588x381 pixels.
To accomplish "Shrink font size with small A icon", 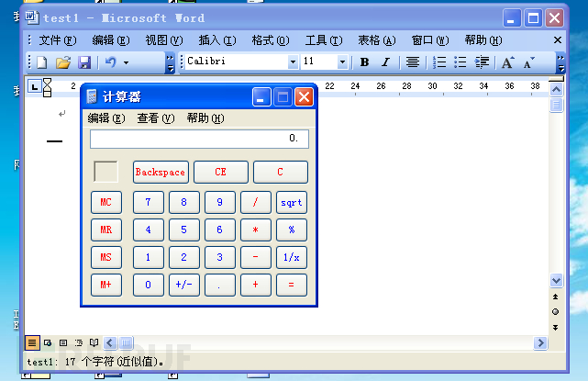I will (528, 62).
